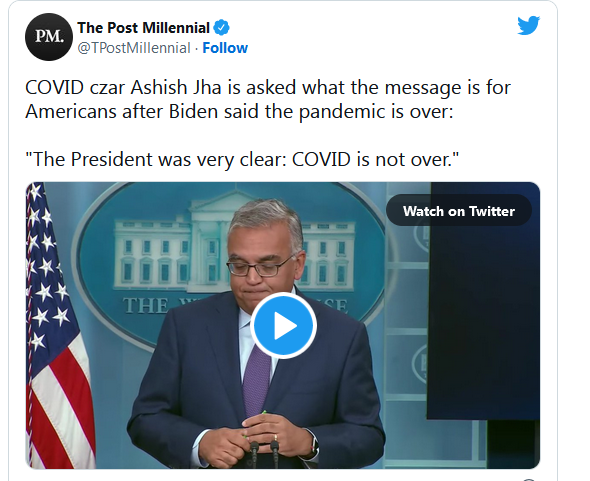Open the PM profile avatar
The width and height of the screenshot is (590, 481).
pos(49,37)
